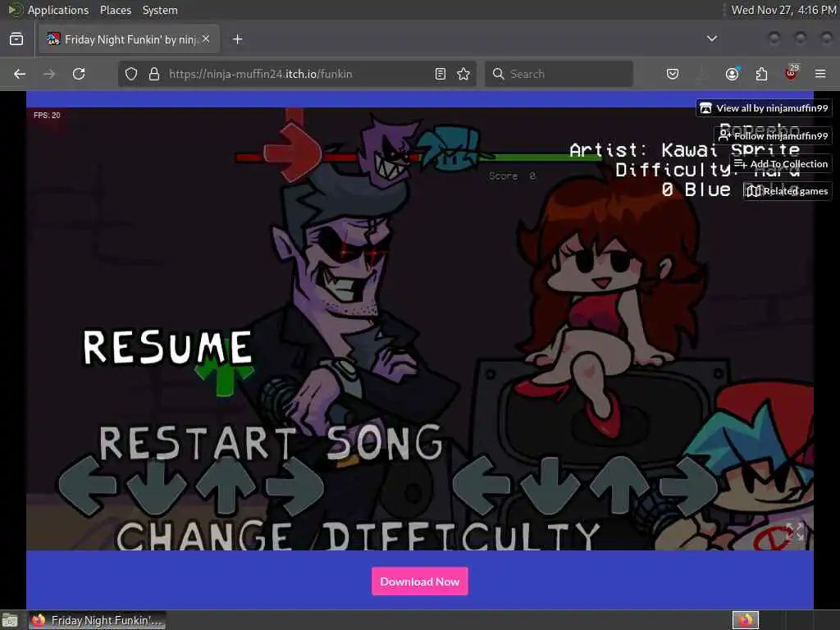This screenshot has width=840, height=630.
Task: Open the Pocket save icon
Action: point(673,74)
